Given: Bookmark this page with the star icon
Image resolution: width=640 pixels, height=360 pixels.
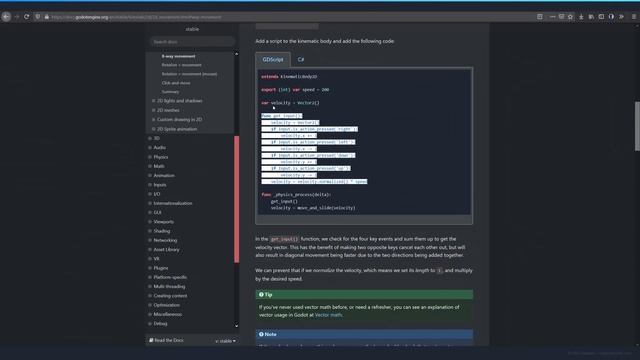Looking at the screenshot, I should [x=570, y=17].
